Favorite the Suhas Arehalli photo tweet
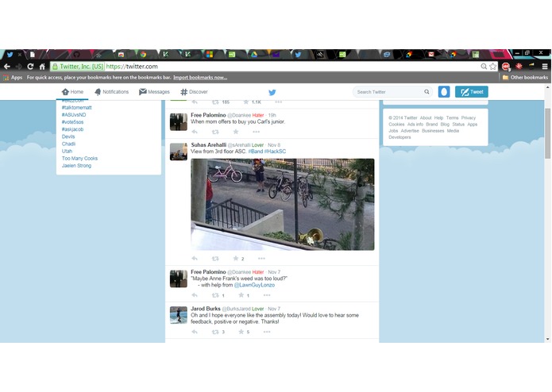The image size is (552, 392). click(x=236, y=258)
